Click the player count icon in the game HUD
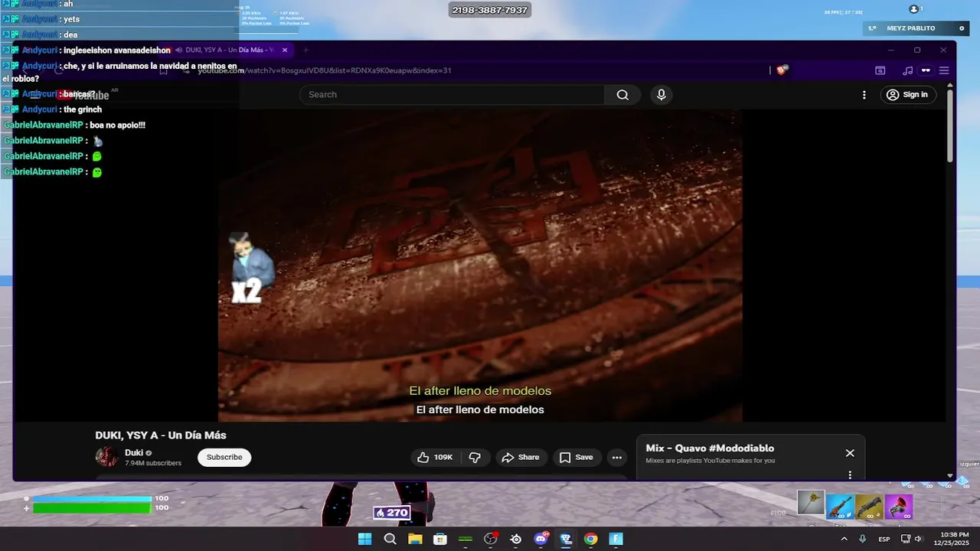The height and width of the screenshot is (551, 980). click(916, 9)
